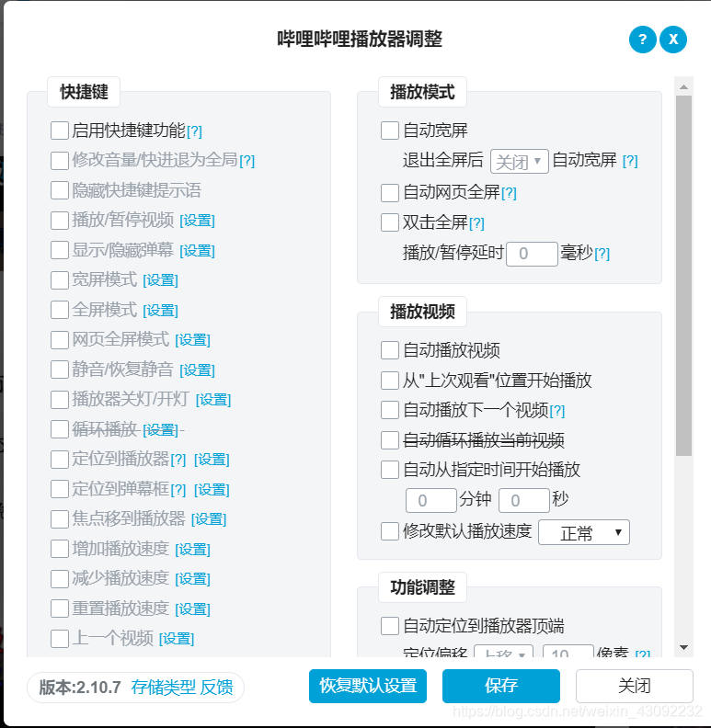Enable 自动播放视频 checkbox
This screenshot has height=728, width=711.
tap(390, 350)
